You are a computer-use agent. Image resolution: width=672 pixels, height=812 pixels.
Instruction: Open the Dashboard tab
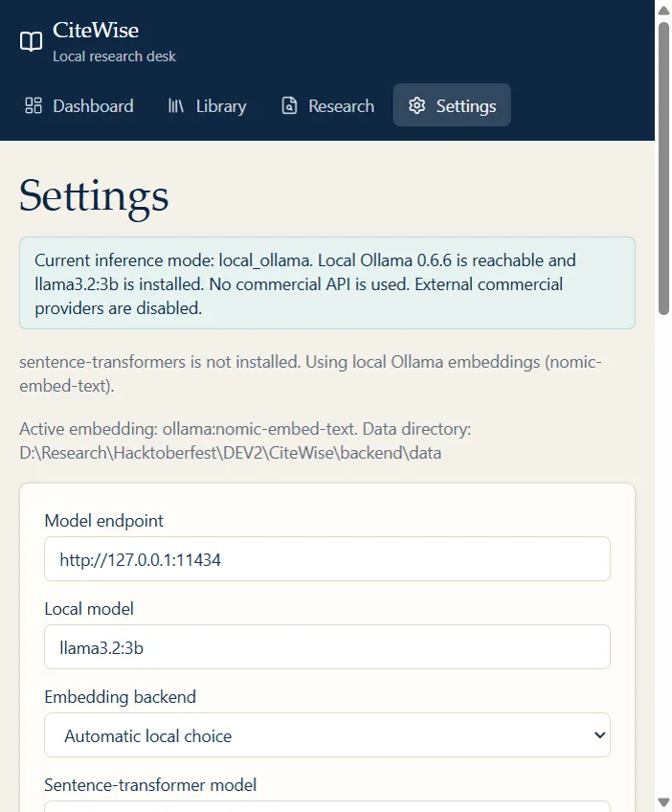(79, 105)
